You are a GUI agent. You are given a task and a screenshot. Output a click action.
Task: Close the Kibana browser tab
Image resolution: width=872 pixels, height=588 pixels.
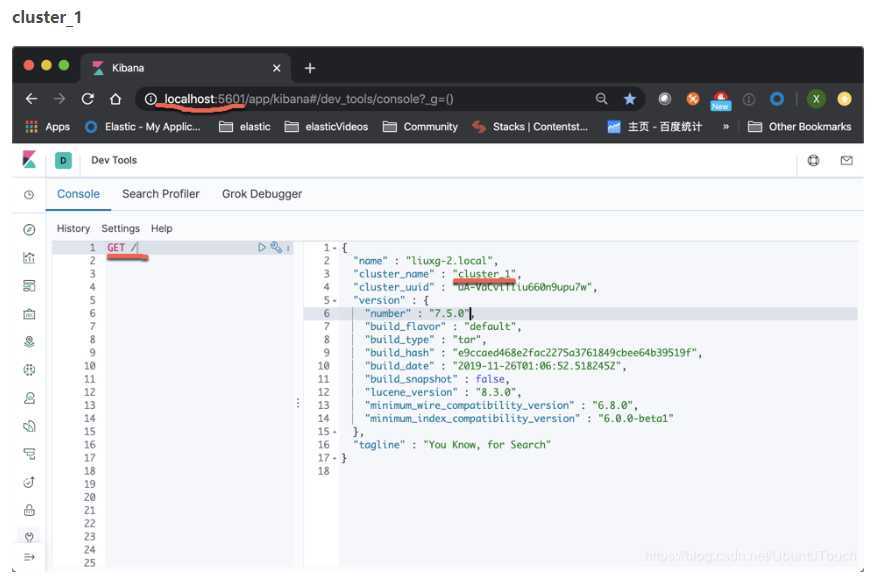click(276, 68)
